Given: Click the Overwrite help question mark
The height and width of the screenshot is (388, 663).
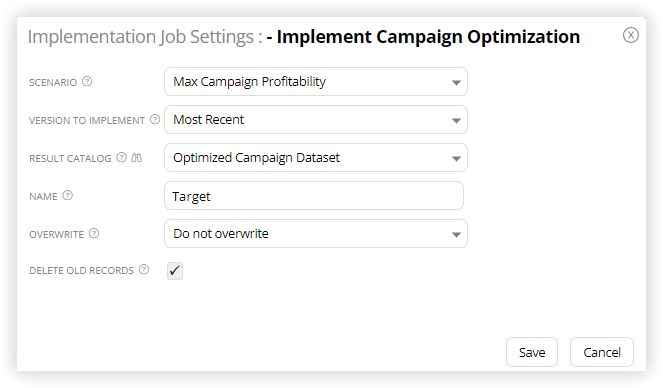Looking at the screenshot, I should pos(94,233).
